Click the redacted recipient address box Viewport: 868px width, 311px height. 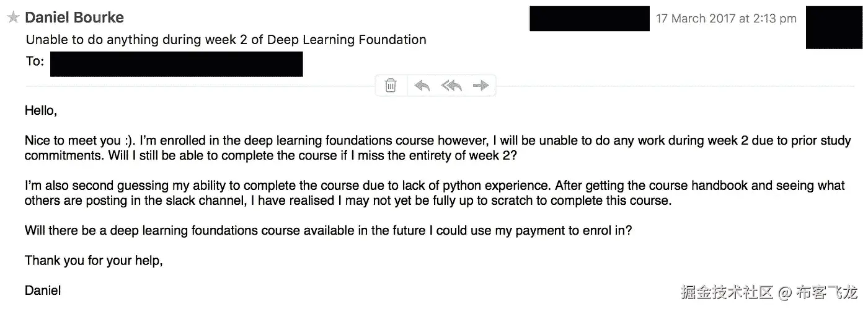[176, 64]
